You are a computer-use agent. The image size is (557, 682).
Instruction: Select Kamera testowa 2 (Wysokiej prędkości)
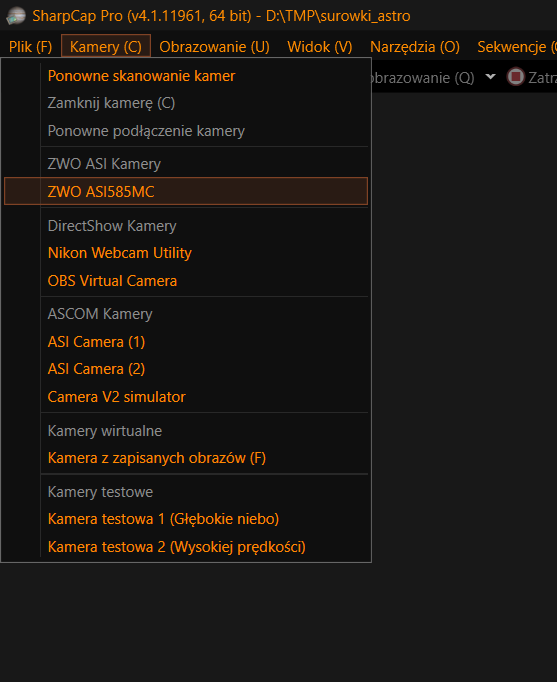[177, 547]
